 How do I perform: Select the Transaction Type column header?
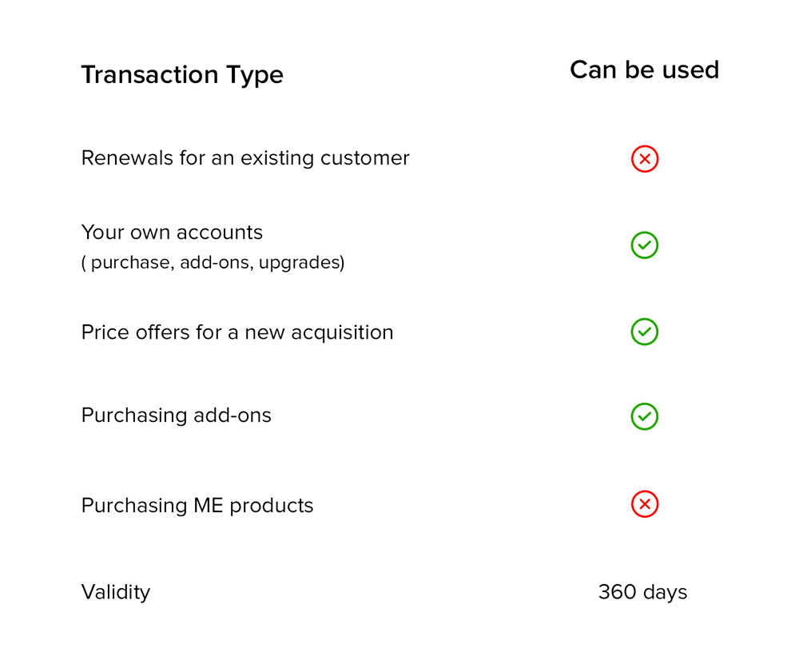(x=182, y=75)
